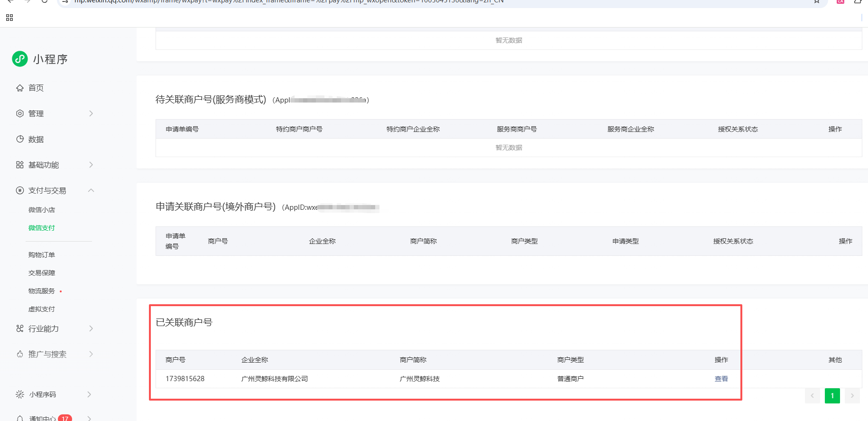Collapse the 支付与交易 menu chevron
Image resolution: width=868 pixels, height=421 pixels.
(x=91, y=190)
